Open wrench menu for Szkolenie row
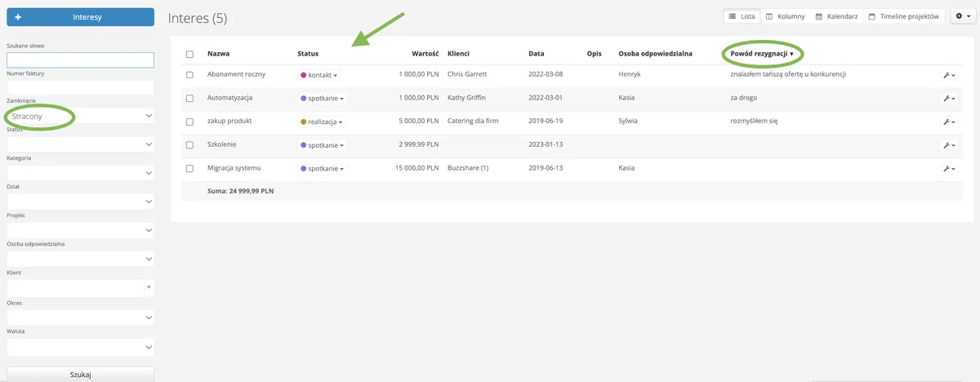980x382 pixels. 948,145
